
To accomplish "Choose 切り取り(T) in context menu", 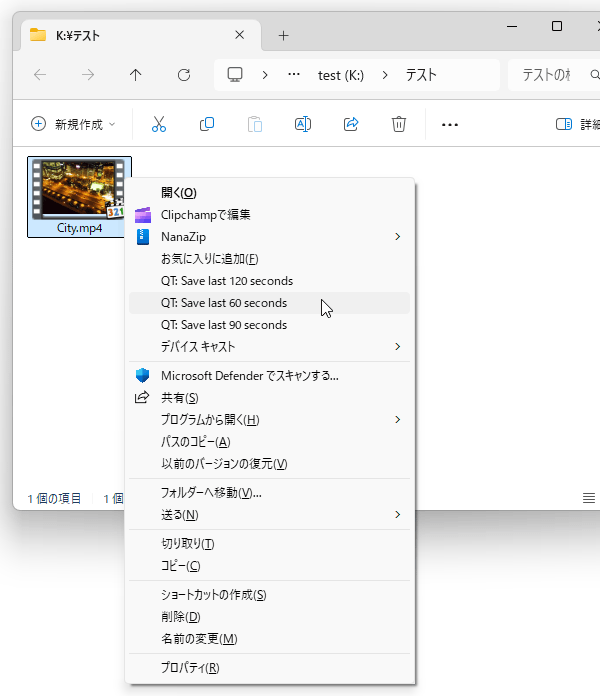I will pos(269,544).
